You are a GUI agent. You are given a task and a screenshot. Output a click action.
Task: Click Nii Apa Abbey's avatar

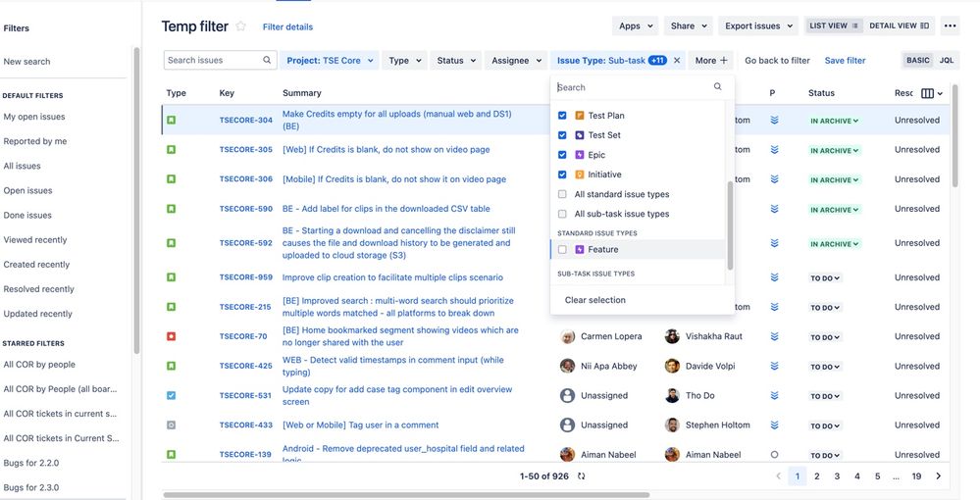click(568, 367)
